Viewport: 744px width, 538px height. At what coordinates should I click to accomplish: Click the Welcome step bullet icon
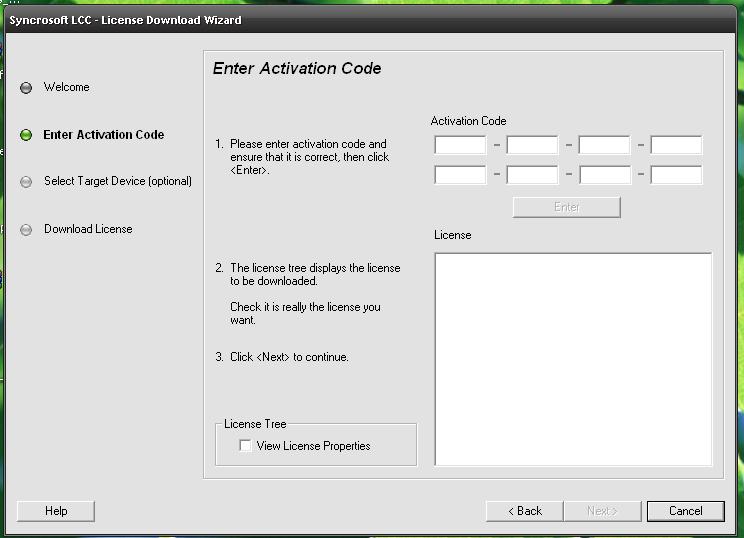[x=26, y=88]
